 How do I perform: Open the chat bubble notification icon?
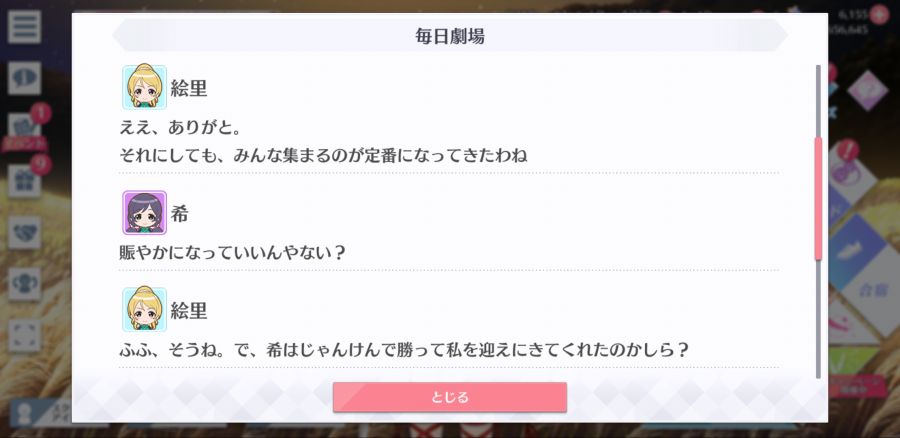(x=24, y=78)
